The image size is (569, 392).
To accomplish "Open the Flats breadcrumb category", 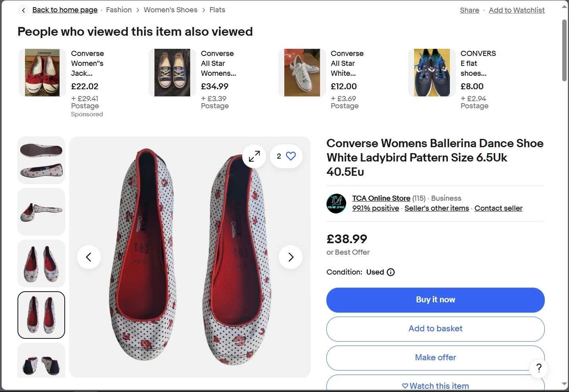I will pos(217,10).
